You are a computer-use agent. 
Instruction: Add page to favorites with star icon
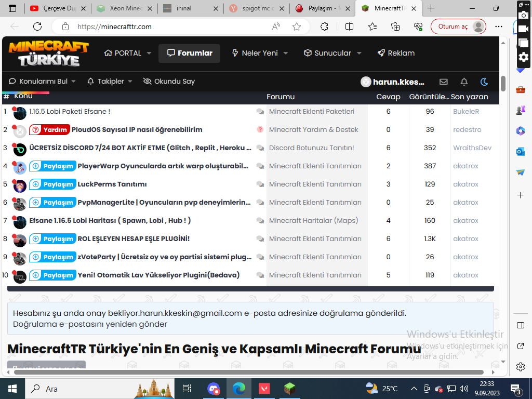pyautogui.click(x=296, y=26)
